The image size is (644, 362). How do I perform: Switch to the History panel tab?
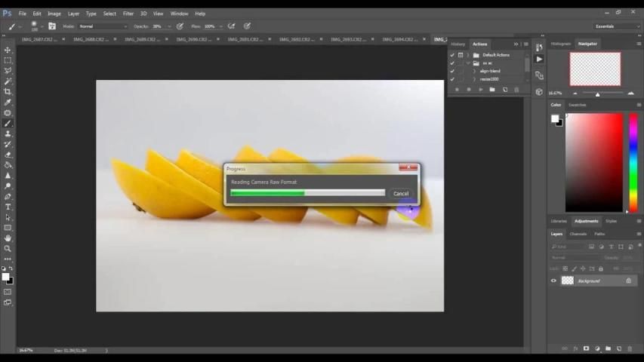click(458, 44)
